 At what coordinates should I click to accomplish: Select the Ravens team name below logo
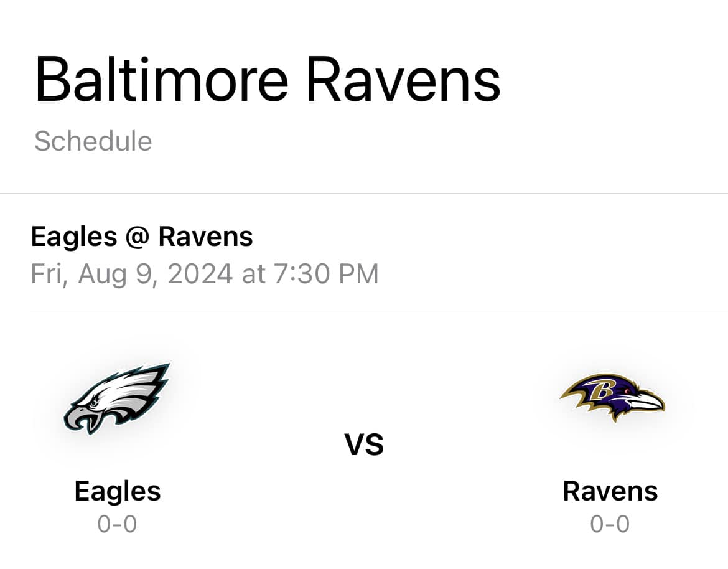pos(610,491)
